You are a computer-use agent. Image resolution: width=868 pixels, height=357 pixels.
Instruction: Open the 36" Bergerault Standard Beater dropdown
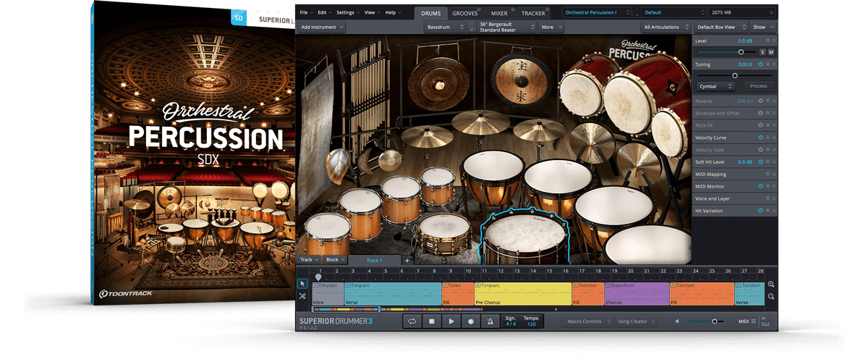(x=506, y=27)
